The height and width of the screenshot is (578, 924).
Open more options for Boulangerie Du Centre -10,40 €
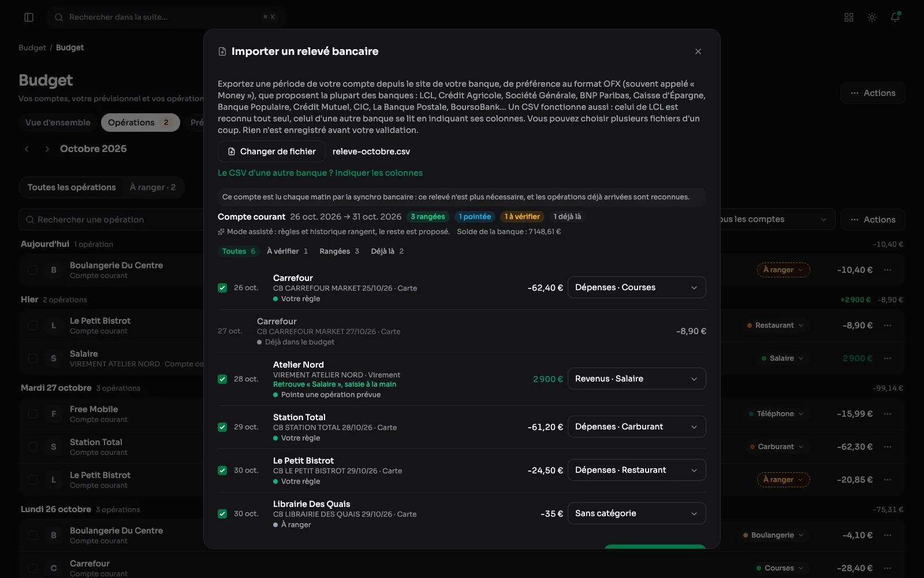[888, 270]
